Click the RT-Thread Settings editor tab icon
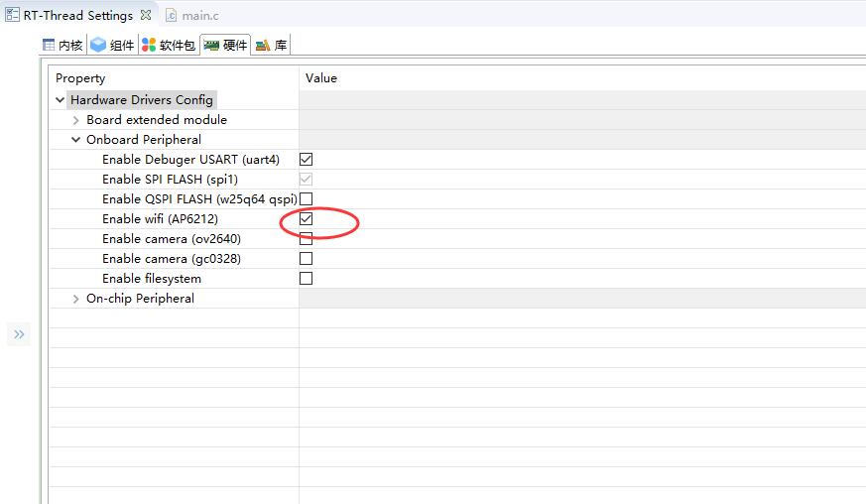This screenshot has height=504, width=866. 12,15
